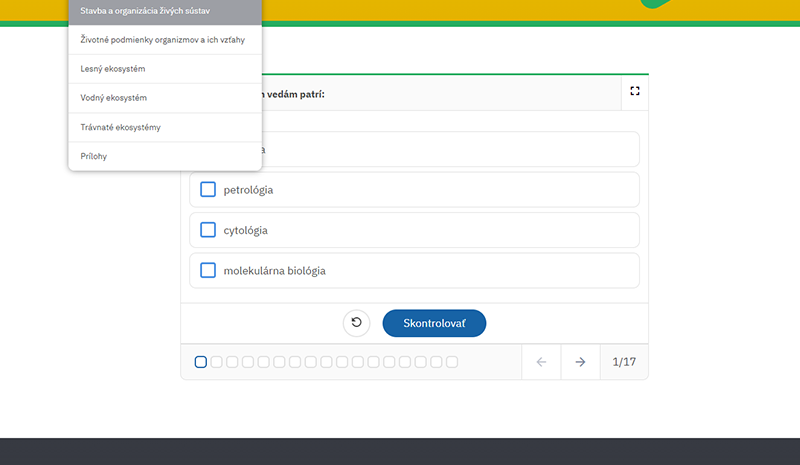Screen dimensions: 800x465
Task: Select the molekulárna biológia checkbox
Action: point(208,270)
